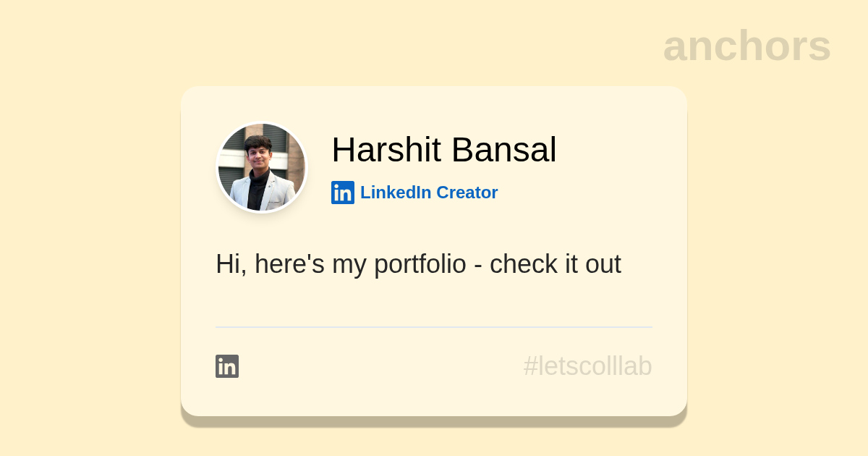Click the word "LinkedIn" in the blue label
The height and width of the screenshot is (456, 868).
pyautogui.click(x=396, y=193)
